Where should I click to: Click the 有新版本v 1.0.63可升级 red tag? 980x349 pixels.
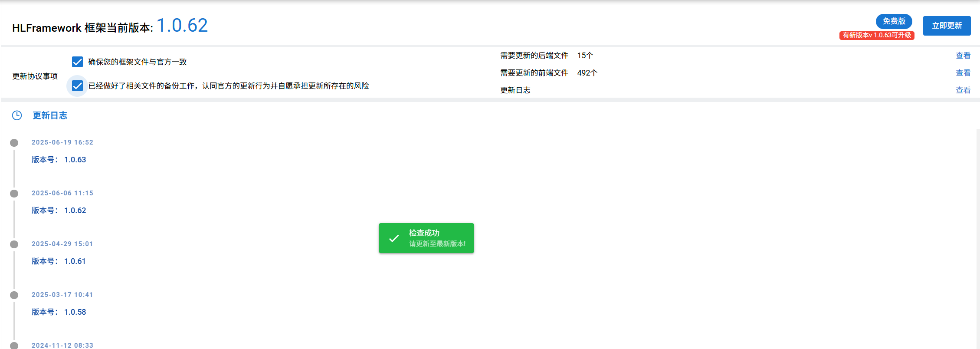[877, 35]
